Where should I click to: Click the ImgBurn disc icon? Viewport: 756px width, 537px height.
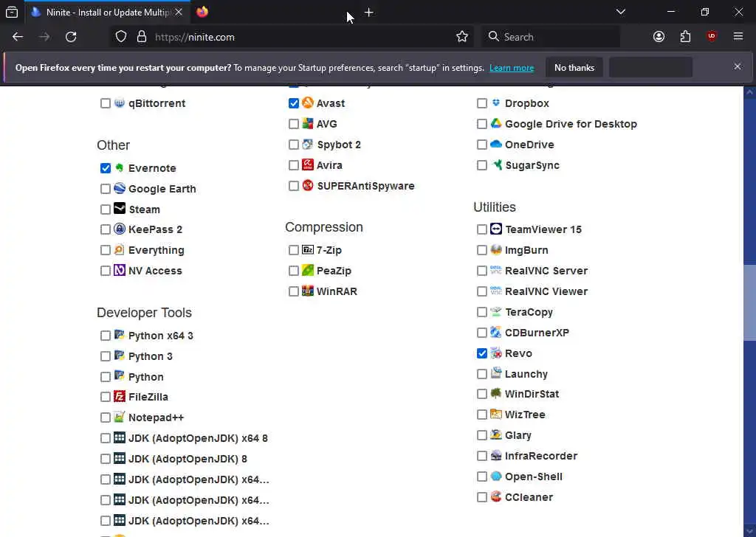[x=496, y=249]
